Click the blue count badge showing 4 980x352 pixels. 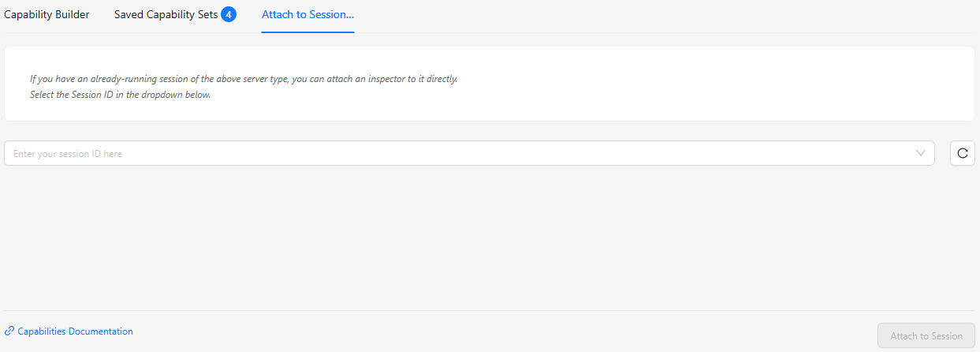point(229,14)
